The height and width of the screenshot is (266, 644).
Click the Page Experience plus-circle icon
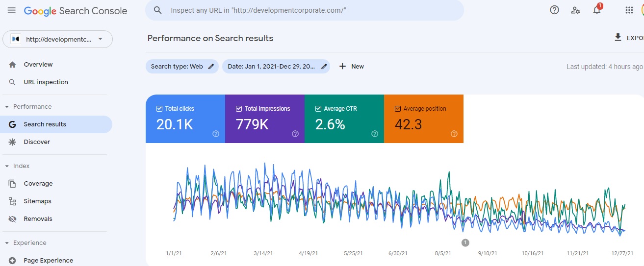(13, 261)
